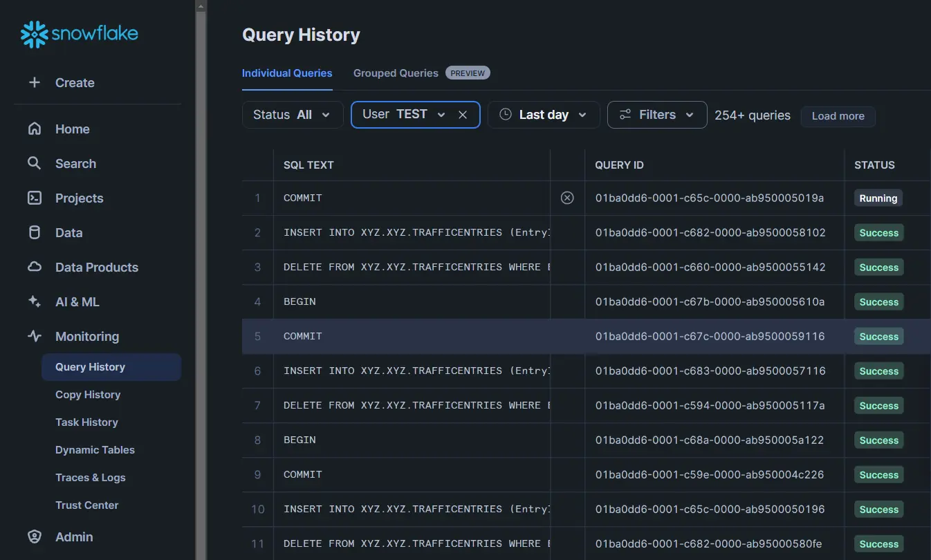The height and width of the screenshot is (560, 931).
Task: Click the Running status badge
Action: pos(878,198)
